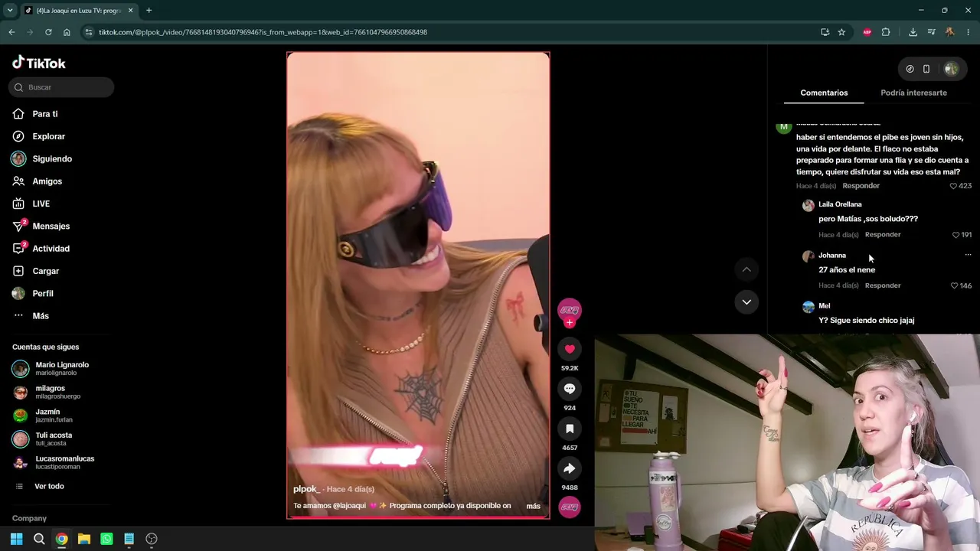Viewport: 980px width, 551px height.
Task: Switch to Podría interesarte tab
Action: (913, 93)
